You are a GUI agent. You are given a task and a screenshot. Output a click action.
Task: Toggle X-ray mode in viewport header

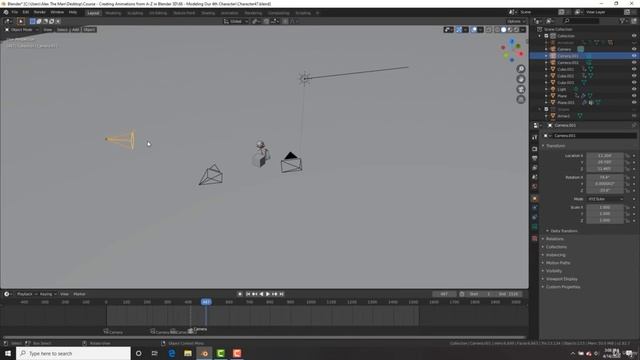pos(489,30)
